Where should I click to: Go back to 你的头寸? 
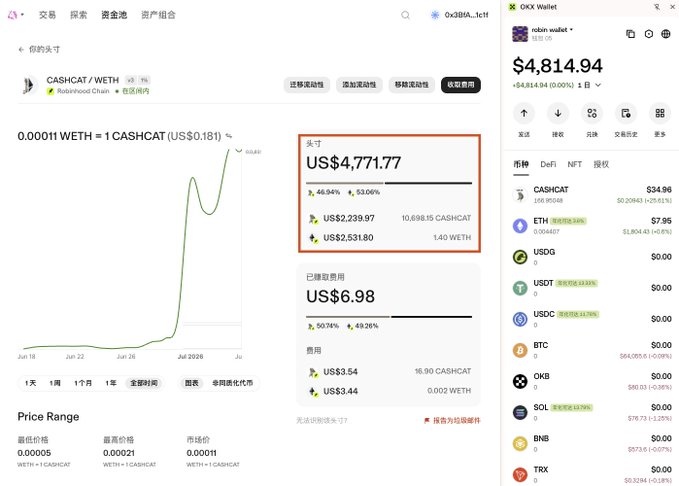39,49
